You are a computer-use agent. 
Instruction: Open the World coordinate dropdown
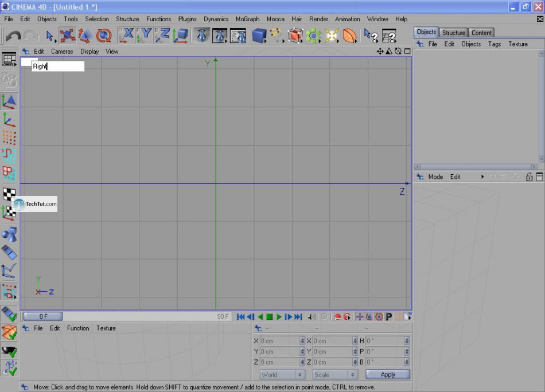(x=283, y=375)
